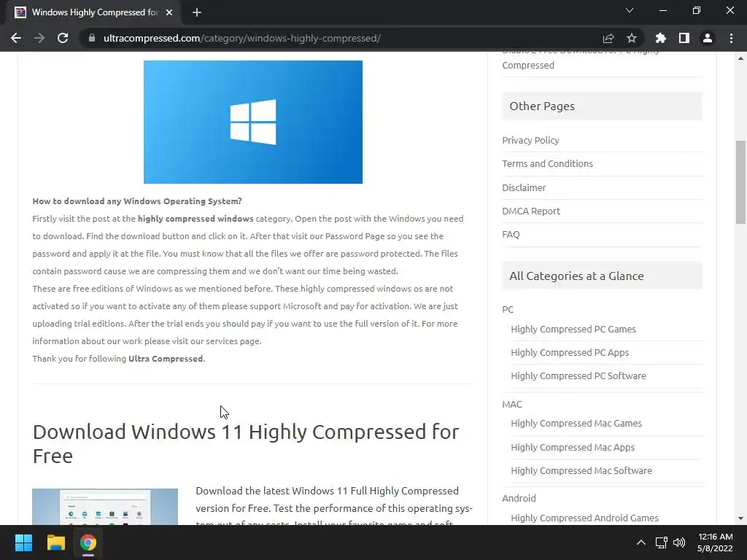Open network settings in the tray

click(x=661, y=542)
